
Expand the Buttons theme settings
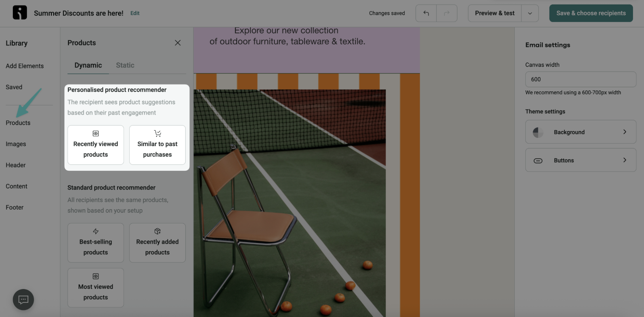click(x=580, y=160)
